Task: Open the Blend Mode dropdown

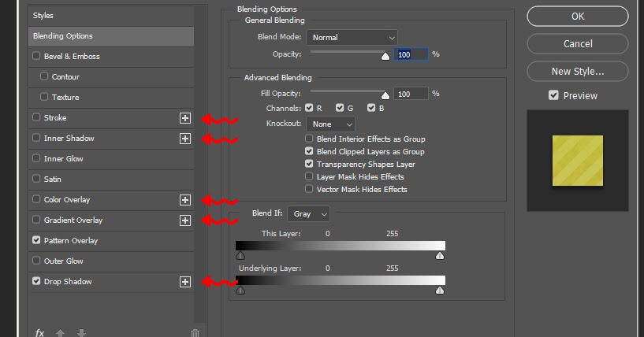Action: (352, 37)
